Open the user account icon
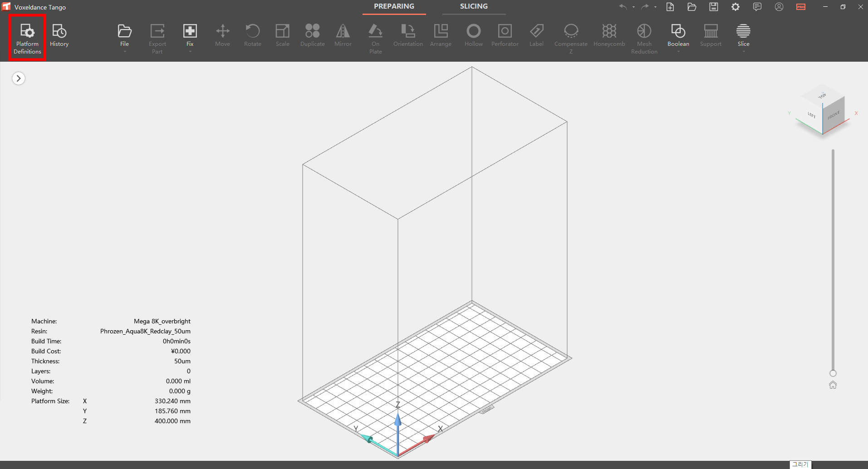This screenshot has width=868, height=469. point(779,7)
